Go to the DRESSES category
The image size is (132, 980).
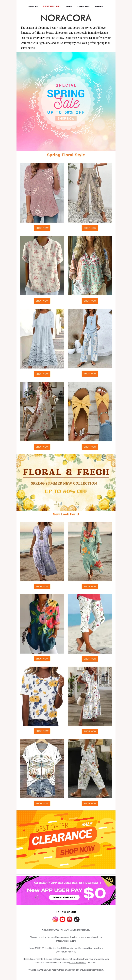click(84, 6)
